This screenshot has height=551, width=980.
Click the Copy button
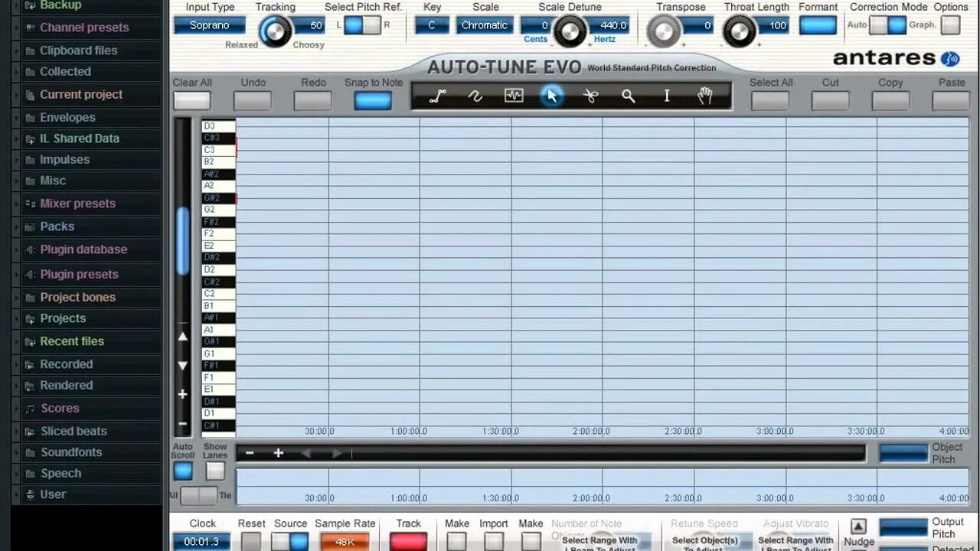pyautogui.click(x=890, y=101)
